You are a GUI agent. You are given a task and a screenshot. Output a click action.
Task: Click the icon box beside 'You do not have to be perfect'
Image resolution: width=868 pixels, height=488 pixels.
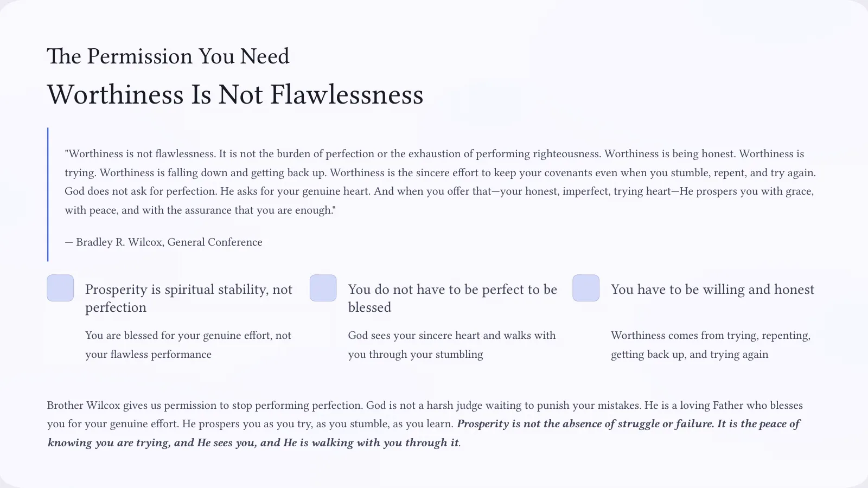pyautogui.click(x=323, y=288)
